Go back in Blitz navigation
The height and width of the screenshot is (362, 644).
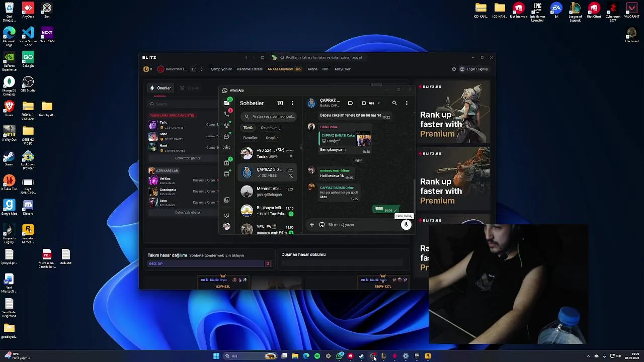(x=246, y=57)
